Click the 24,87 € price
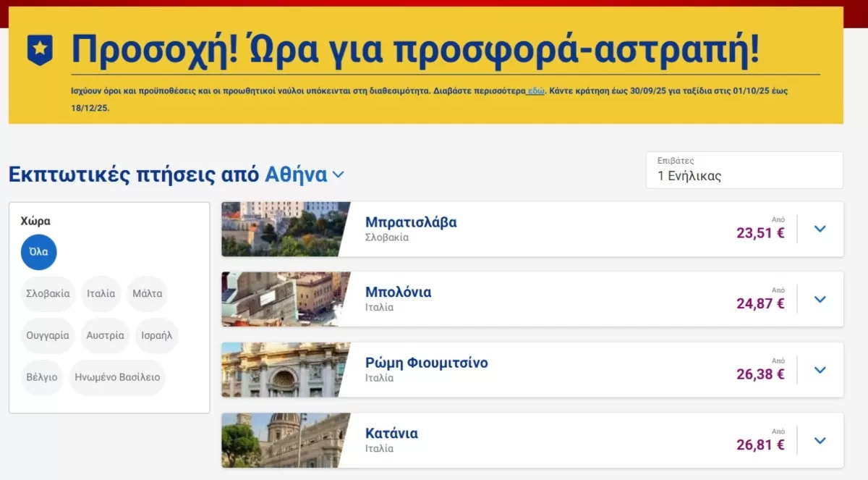The image size is (868, 480). point(760,303)
